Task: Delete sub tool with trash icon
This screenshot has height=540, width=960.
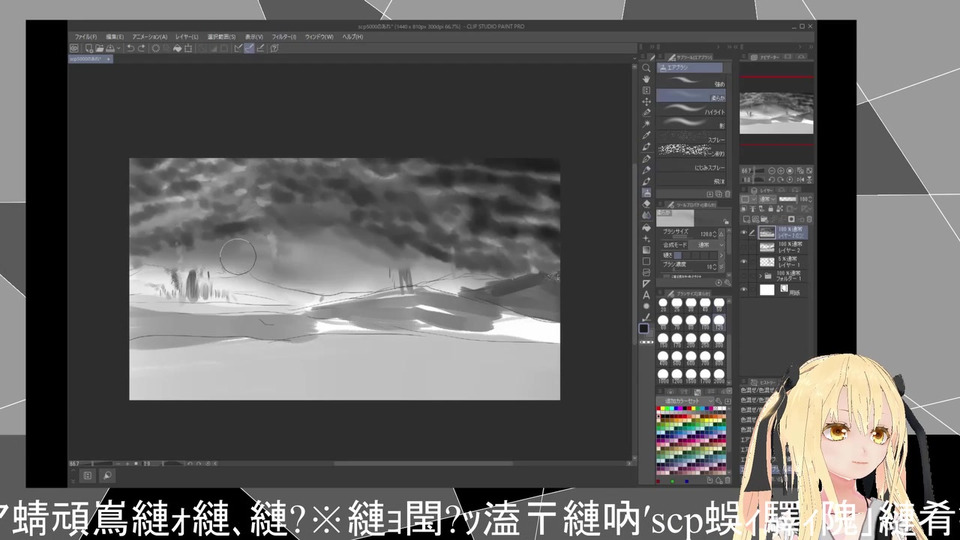Action: point(727,194)
